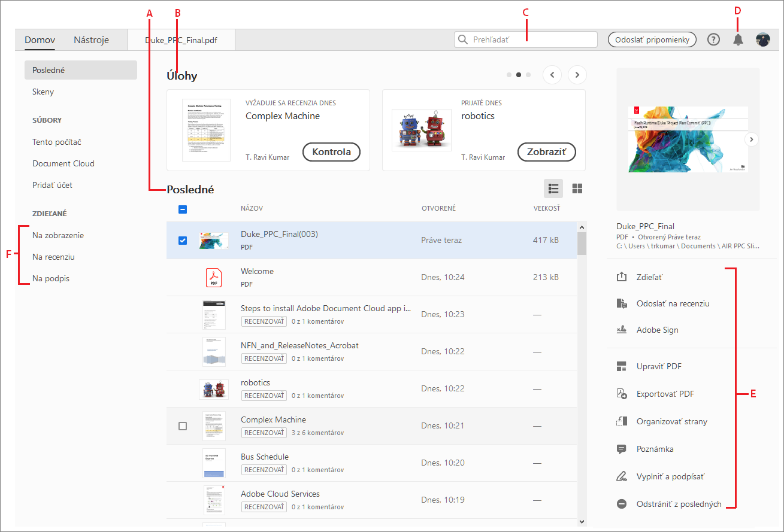Click the Exportovať PDF icon
This screenshot has height=532, width=784.
(621, 394)
